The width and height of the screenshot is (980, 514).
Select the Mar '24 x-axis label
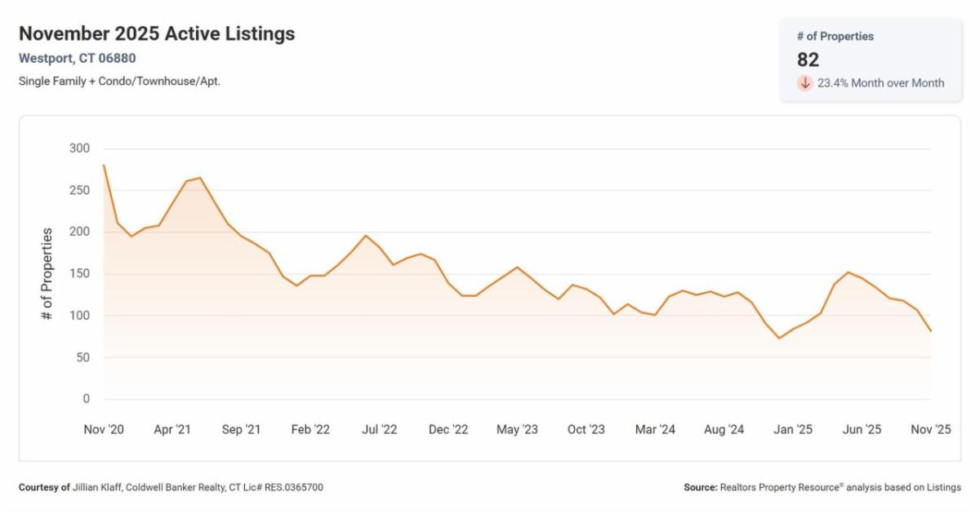pyautogui.click(x=655, y=429)
